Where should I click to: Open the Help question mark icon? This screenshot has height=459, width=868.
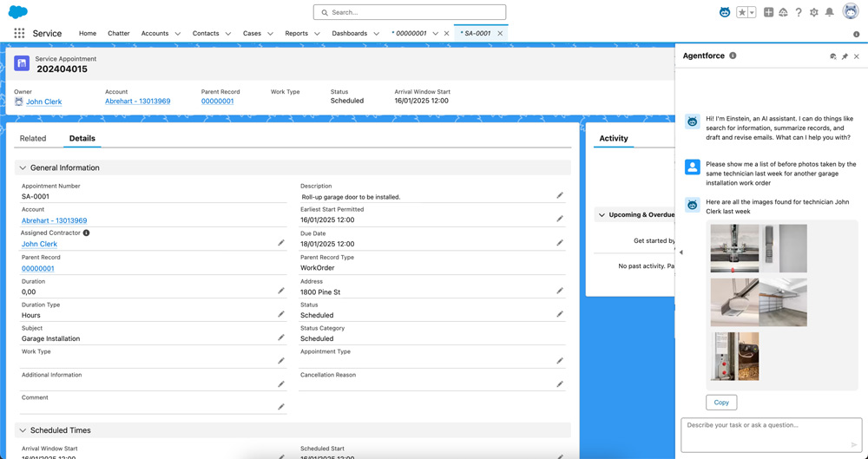[799, 12]
